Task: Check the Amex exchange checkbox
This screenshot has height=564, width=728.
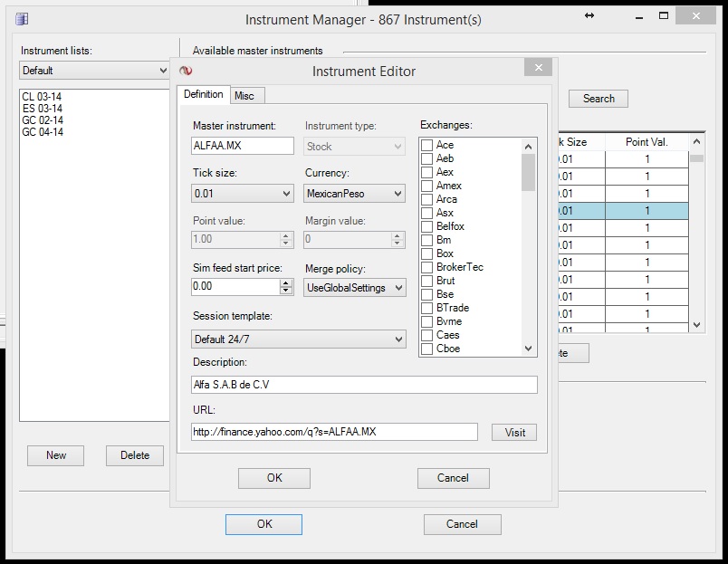Action: click(x=427, y=186)
